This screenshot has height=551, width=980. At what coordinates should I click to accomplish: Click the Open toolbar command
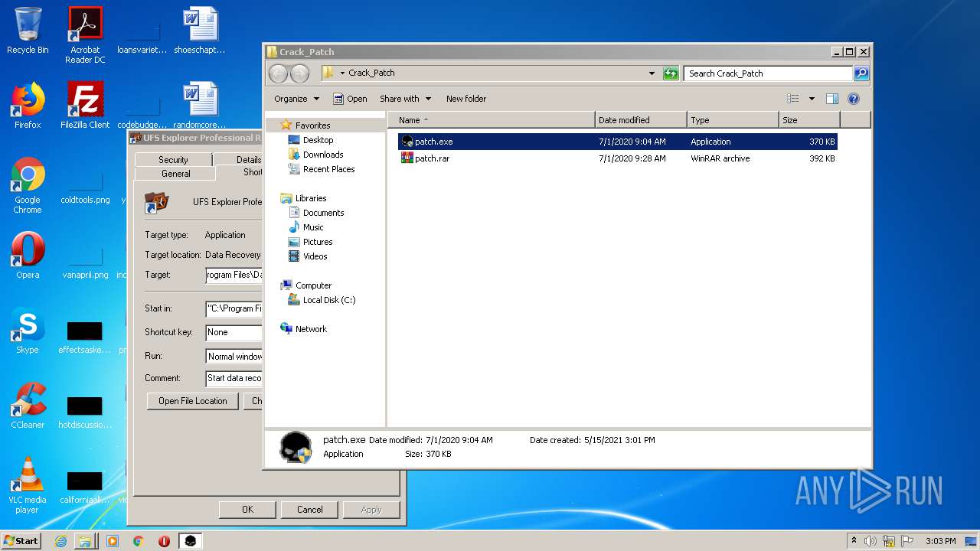pos(350,99)
